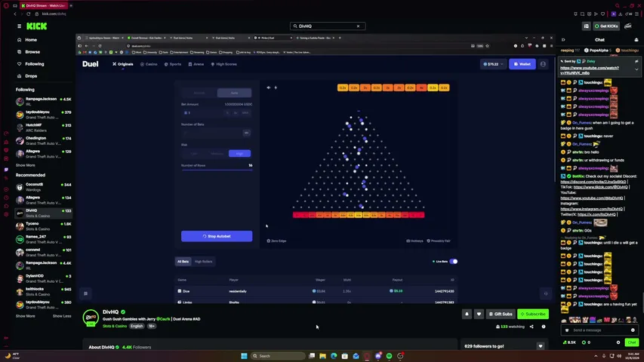The image size is (644, 362).
Task: Open the emote picker in chat input
Action: pyautogui.click(x=633, y=330)
